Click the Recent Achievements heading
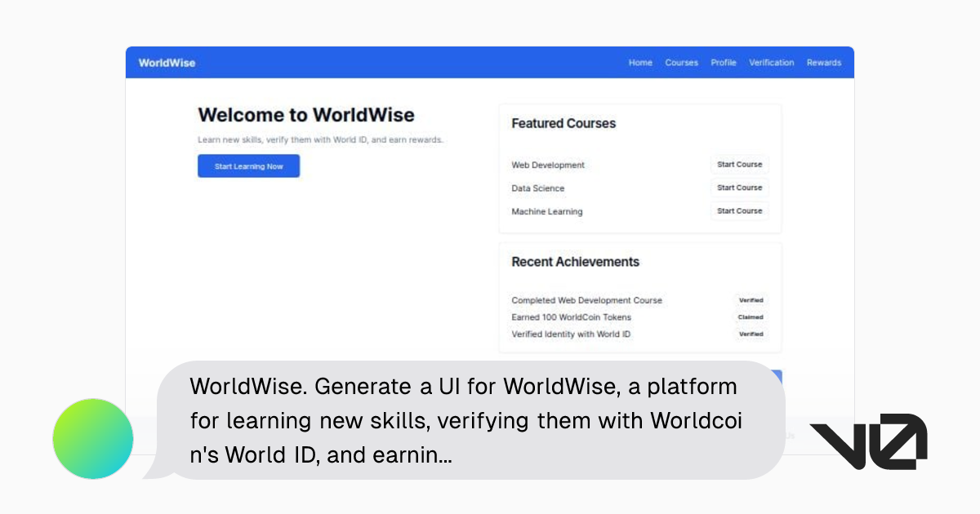The height and width of the screenshot is (514, 980). [575, 262]
